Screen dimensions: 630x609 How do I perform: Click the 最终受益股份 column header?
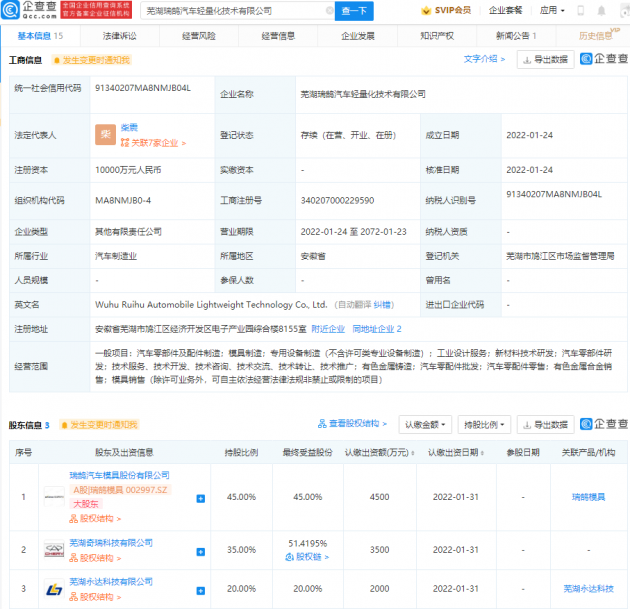coord(307,453)
